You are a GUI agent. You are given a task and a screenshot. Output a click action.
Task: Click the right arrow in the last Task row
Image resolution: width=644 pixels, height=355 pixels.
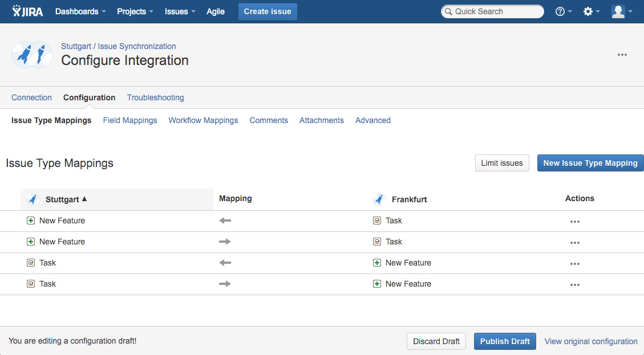(225, 284)
